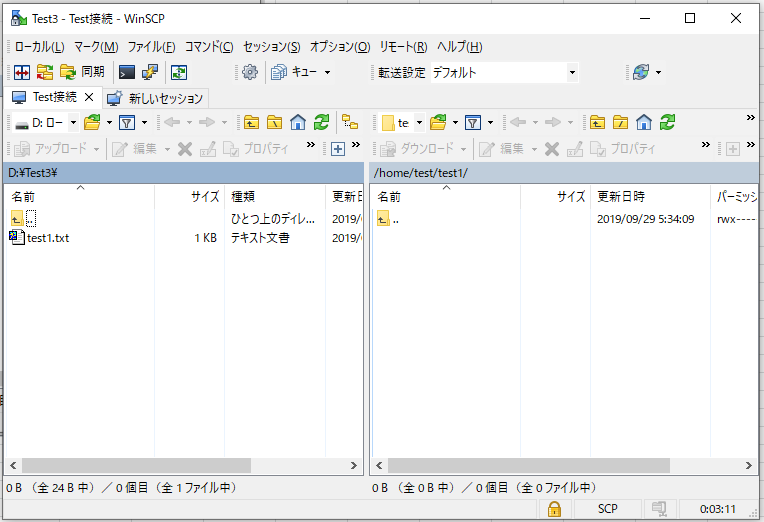This screenshot has height=522, width=764.
Task: Click the 同期 synchronize button
Action: (82, 73)
